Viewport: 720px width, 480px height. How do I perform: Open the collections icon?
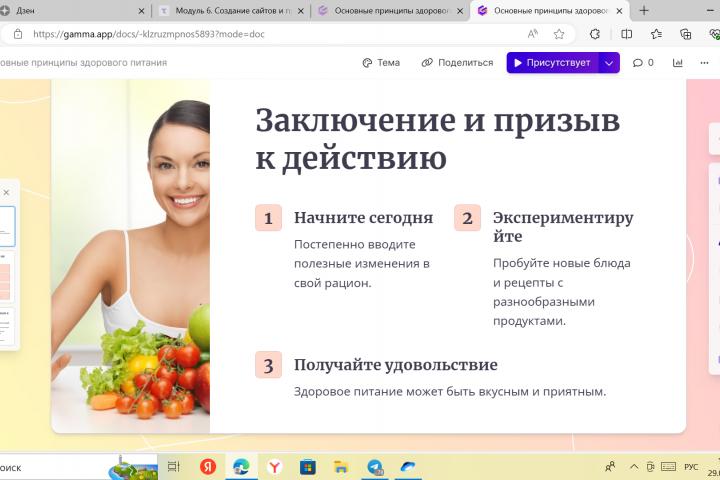pyautogui.click(x=686, y=34)
